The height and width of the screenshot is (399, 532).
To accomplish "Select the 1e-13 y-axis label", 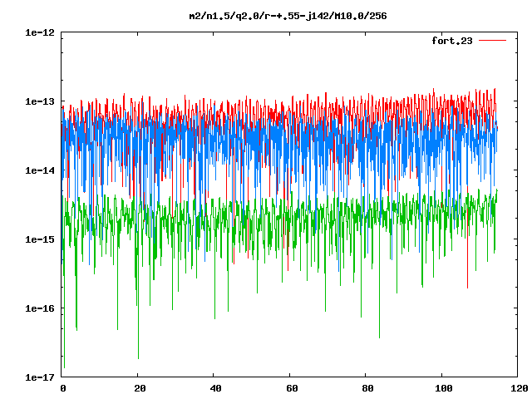I will pyautogui.click(x=40, y=101).
